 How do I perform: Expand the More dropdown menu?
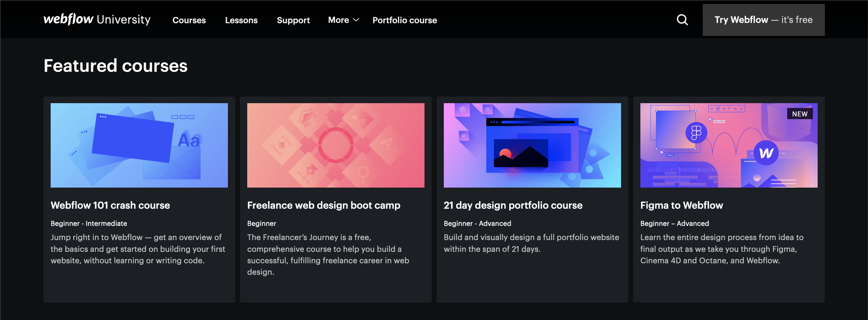[343, 20]
